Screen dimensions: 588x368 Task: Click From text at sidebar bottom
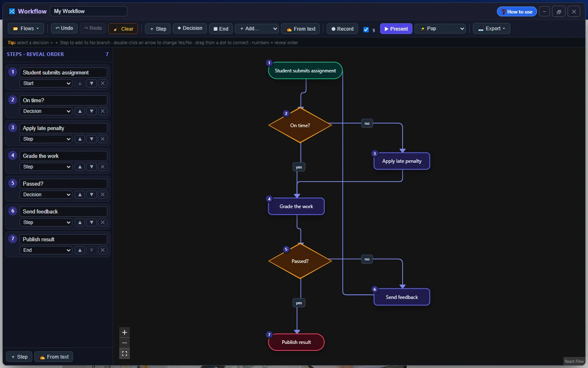[54, 357]
